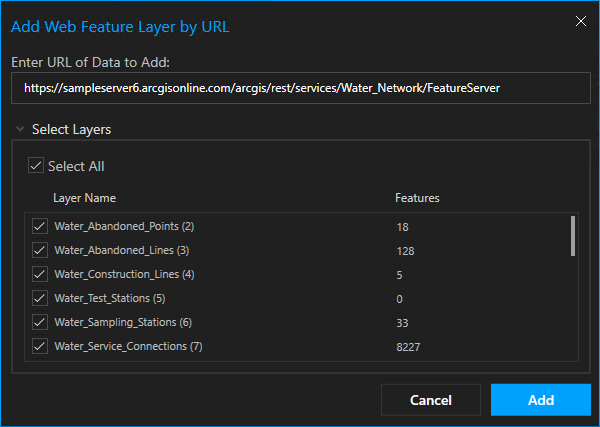Close the Add Web Feature Layer dialog
Image resolution: width=600 pixels, height=427 pixels.
[579, 20]
